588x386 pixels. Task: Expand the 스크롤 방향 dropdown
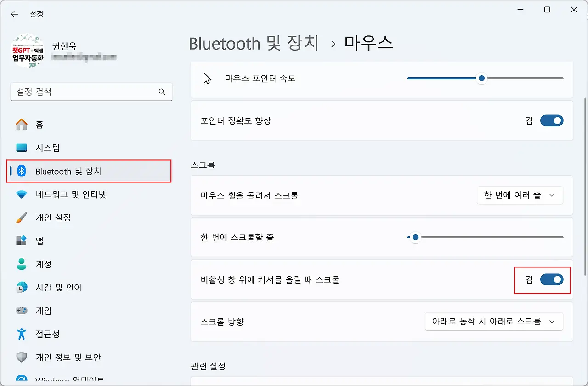[494, 322]
